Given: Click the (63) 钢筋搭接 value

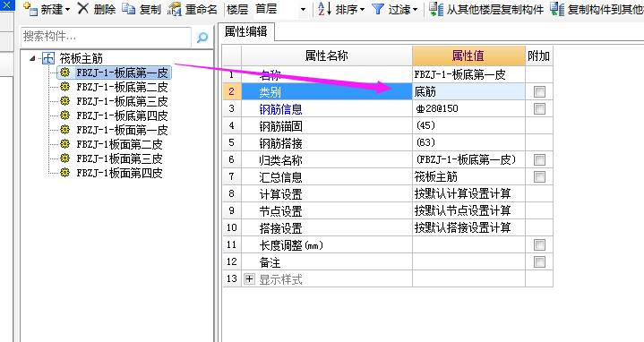Looking at the screenshot, I should tap(468, 143).
